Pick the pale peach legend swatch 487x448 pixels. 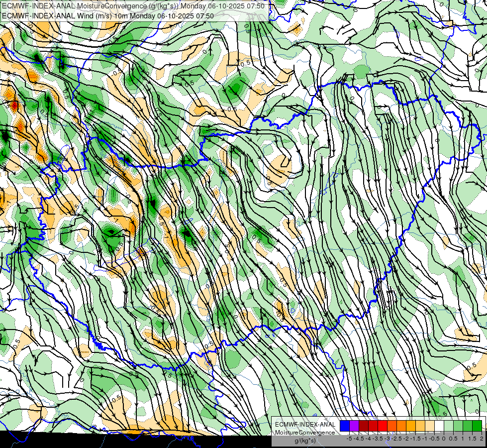pyautogui.click(x=430, y=426)
